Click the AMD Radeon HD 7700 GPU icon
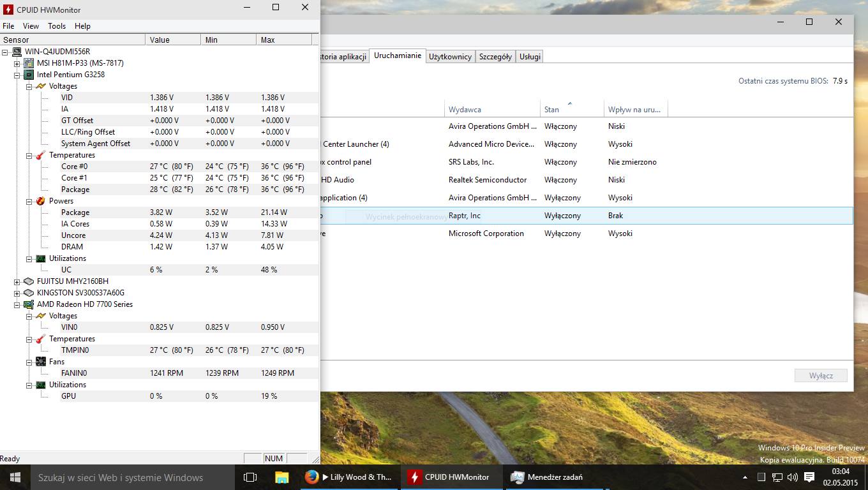 point(29,304)
